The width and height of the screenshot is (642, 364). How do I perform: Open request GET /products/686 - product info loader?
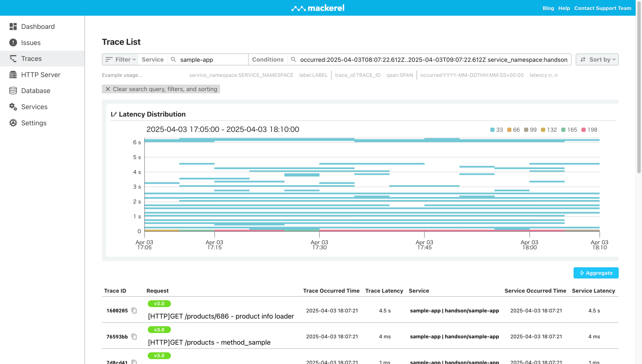click(221, 316)
